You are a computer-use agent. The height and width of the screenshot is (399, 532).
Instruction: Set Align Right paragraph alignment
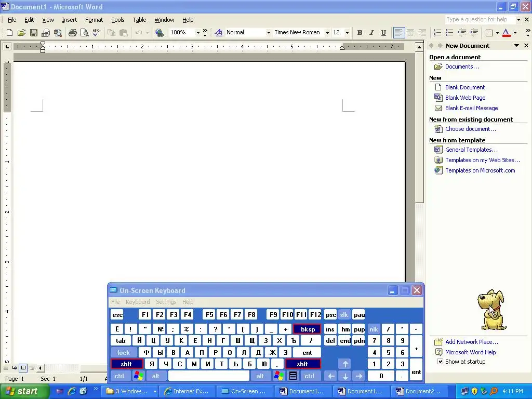click(x=422, y=33)
